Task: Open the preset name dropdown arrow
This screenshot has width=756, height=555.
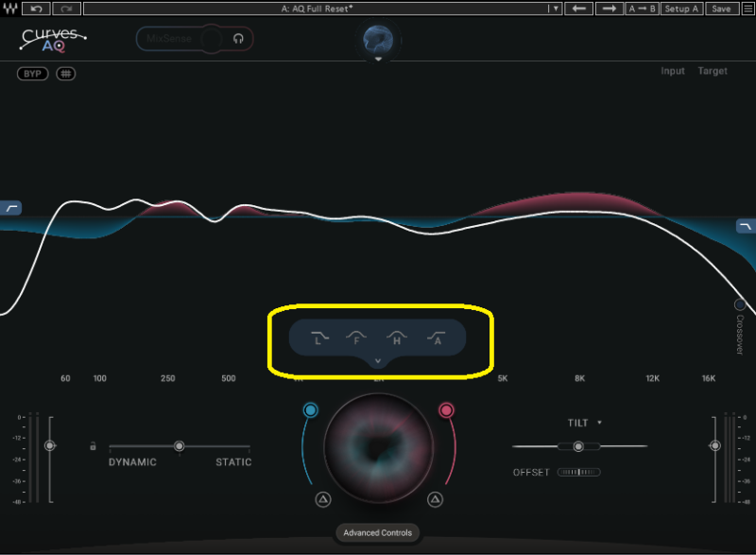Action: click(x=556, y=9)
